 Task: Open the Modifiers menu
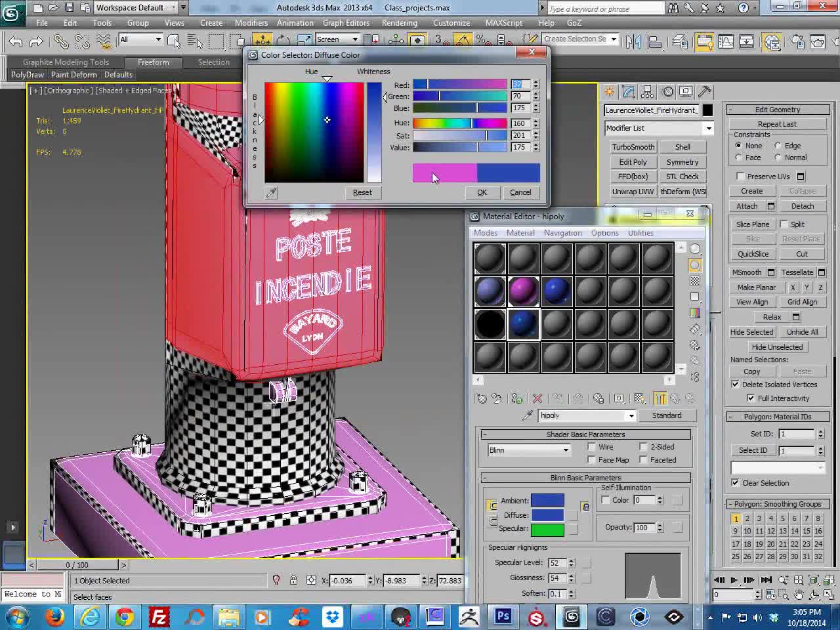pos(251,23)
